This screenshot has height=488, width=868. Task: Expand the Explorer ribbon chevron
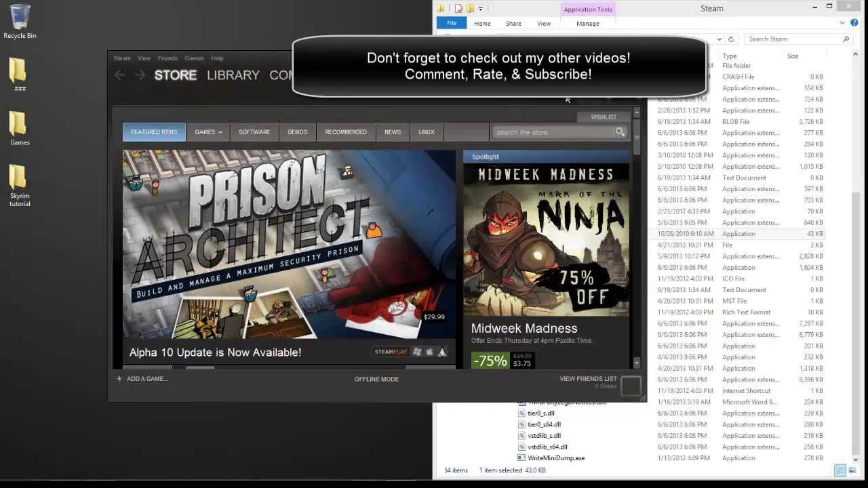coord(844,23)
